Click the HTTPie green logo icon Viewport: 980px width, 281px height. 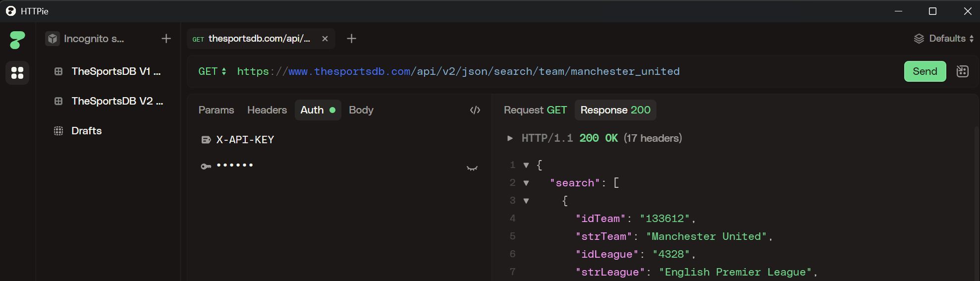[17, 40]
